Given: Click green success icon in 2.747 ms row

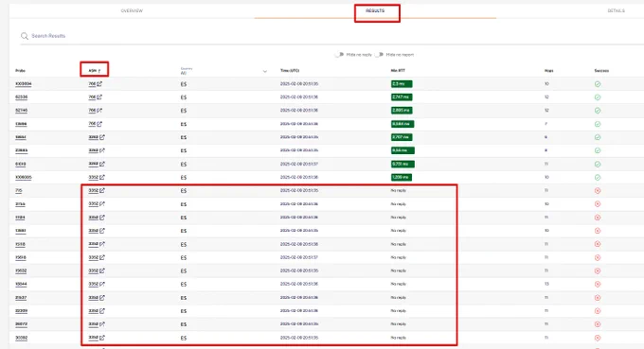Looking at the screenshot, I should (x=598, y=97).
